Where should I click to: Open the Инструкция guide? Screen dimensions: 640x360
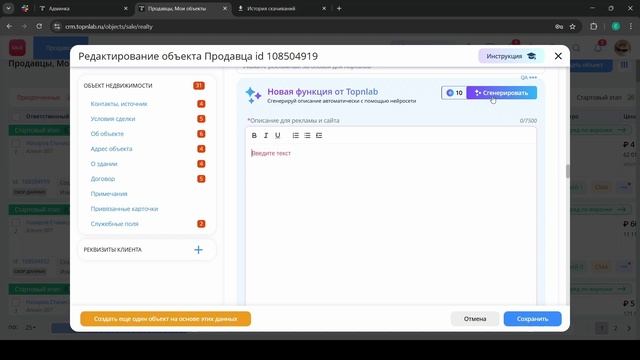(x=511, y=56)
